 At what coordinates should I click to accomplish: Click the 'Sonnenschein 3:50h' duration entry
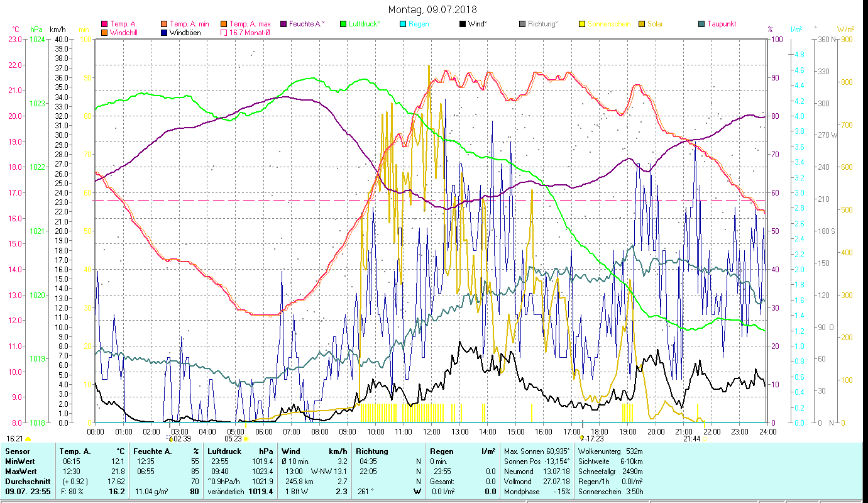[610, 492]
